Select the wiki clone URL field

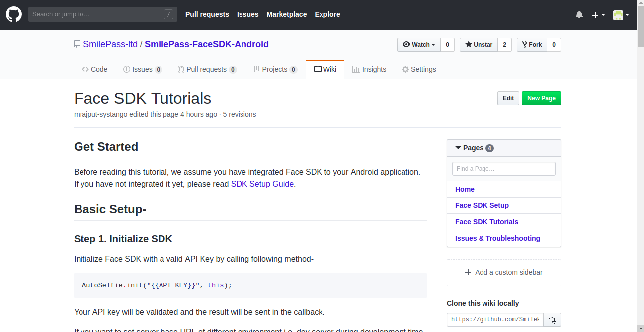[495, 320]
